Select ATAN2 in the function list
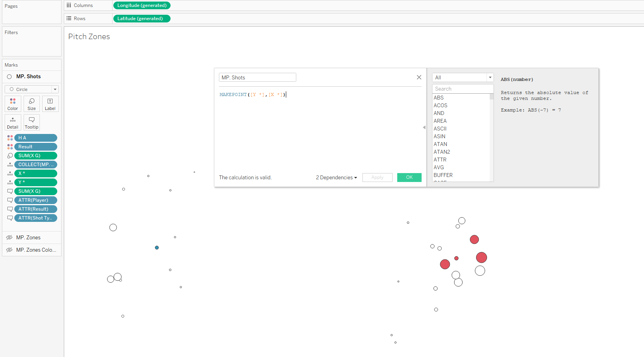The width and height of the screenshot is (644, 357). click(442, 152)
